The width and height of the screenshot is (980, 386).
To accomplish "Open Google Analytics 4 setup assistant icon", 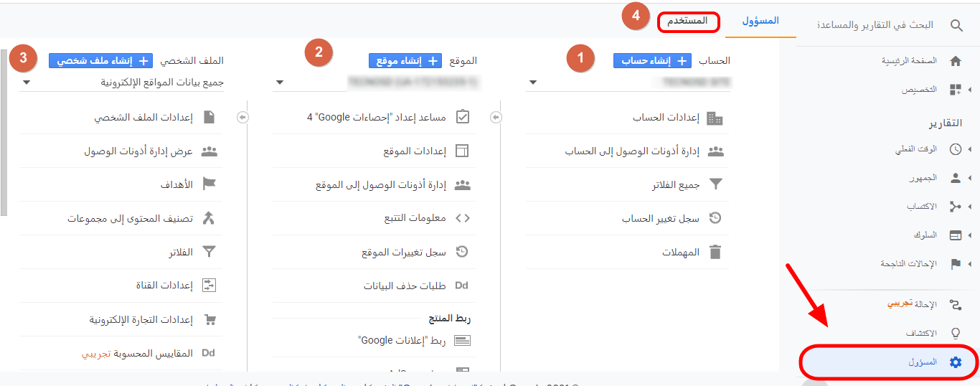I will tap(463, 116).
